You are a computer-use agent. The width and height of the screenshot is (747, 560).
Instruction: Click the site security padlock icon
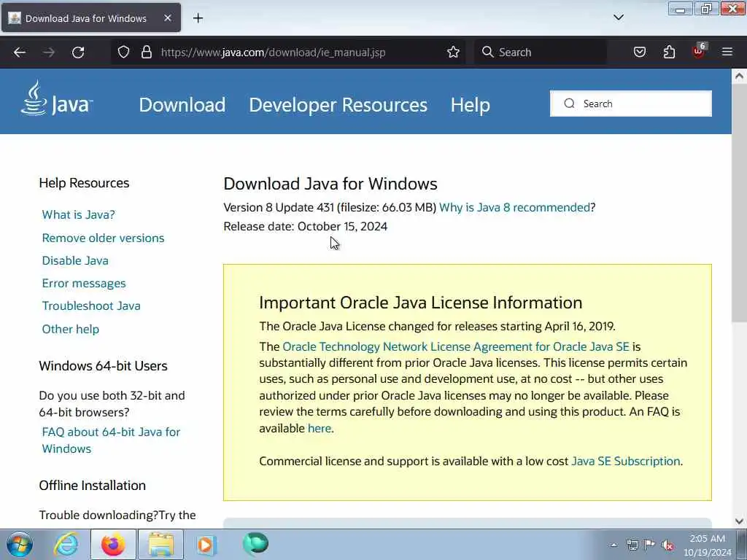147,52
